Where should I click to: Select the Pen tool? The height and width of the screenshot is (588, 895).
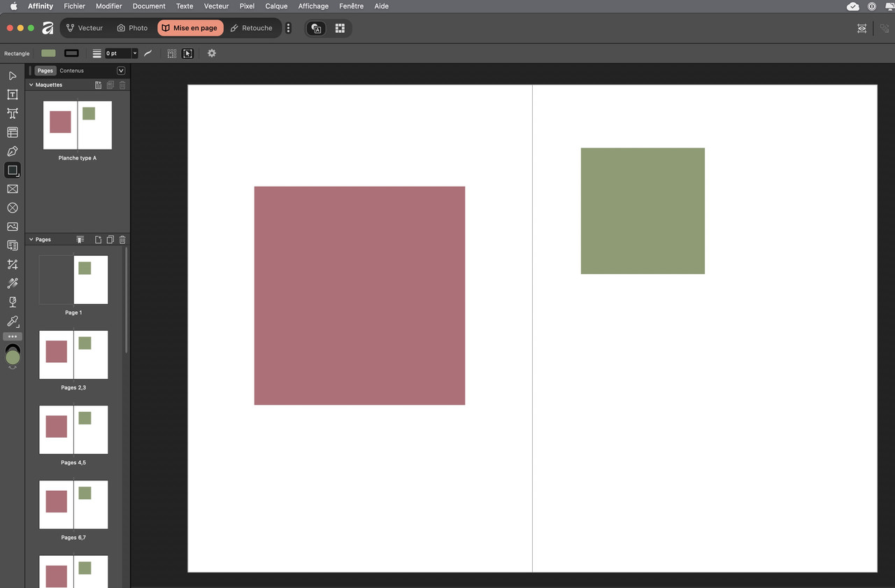click(13, 151)
